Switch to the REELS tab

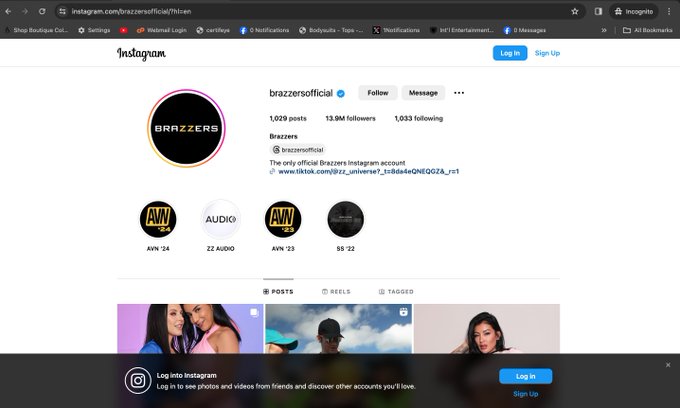[x=336, y=291]
